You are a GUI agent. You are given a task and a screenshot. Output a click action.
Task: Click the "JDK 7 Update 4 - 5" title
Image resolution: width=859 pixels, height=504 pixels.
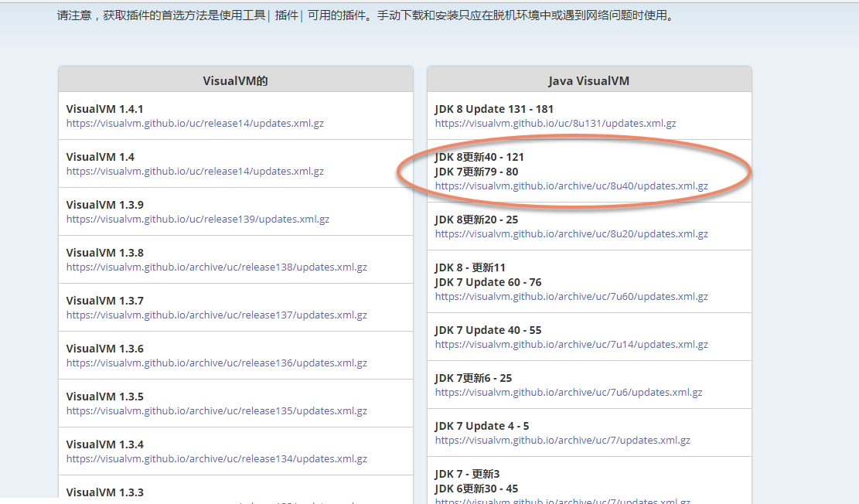click(482, 426)
